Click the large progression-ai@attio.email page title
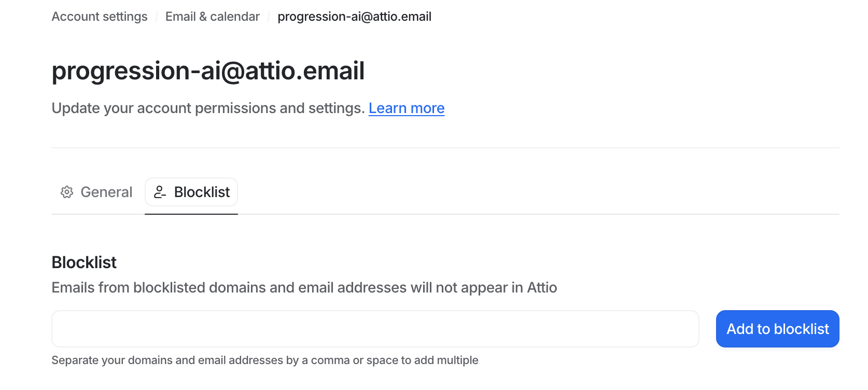 pyautogui.click(x=208, y=71)
